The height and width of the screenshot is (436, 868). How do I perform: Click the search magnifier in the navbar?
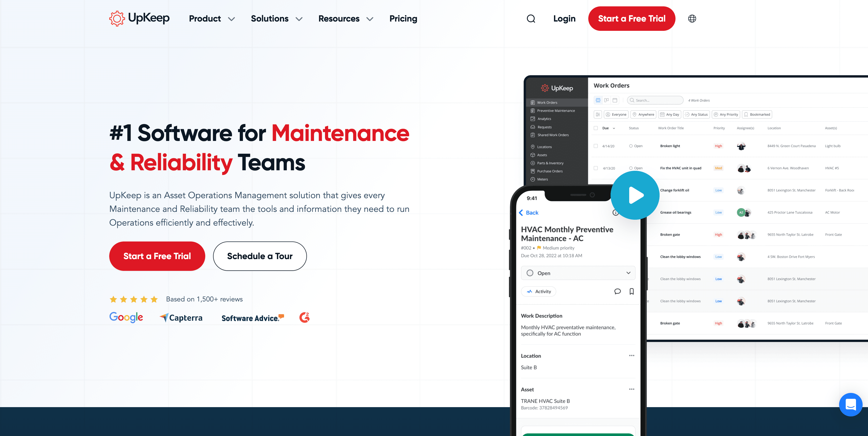[x=531, y=19]
